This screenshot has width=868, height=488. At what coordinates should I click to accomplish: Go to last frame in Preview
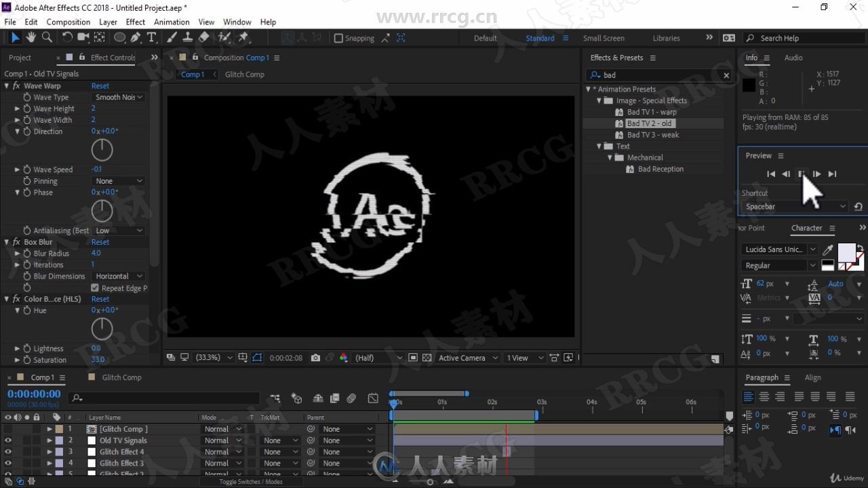pyautogui.click(x=833, y=174)
